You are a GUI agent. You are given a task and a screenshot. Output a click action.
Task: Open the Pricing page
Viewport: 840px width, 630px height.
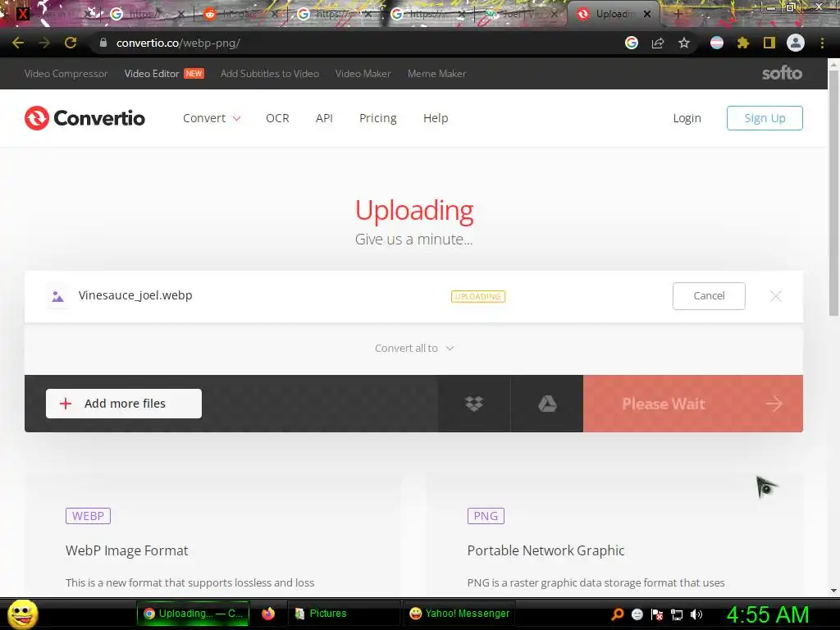pyautogui.click(x=377, y=118)
